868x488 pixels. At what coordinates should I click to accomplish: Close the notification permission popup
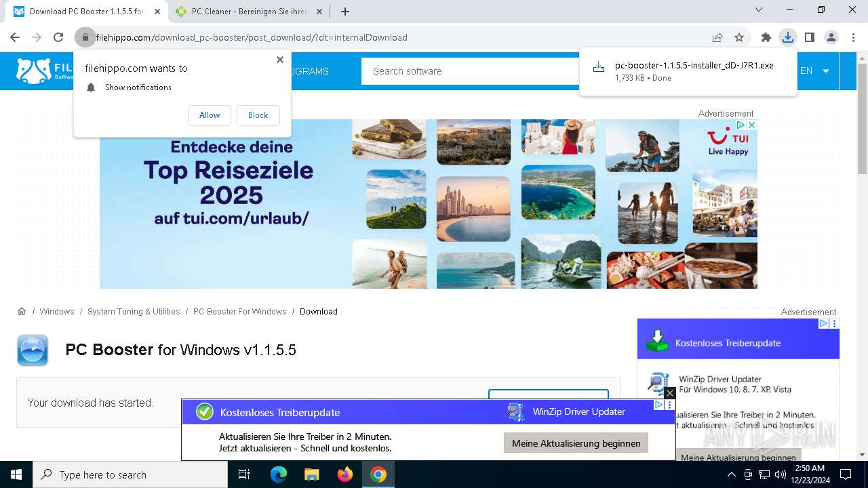click(x=279, y=60)
